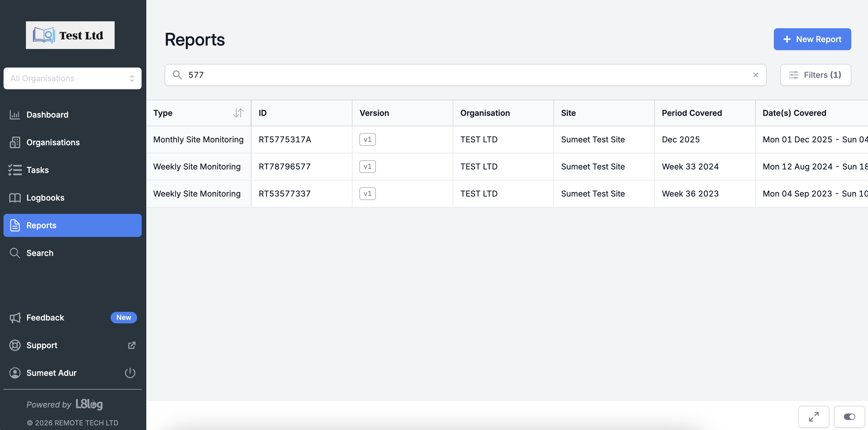868x430 pixels.
Task: Select the Organisations building icon
Action: coord(15,142)
